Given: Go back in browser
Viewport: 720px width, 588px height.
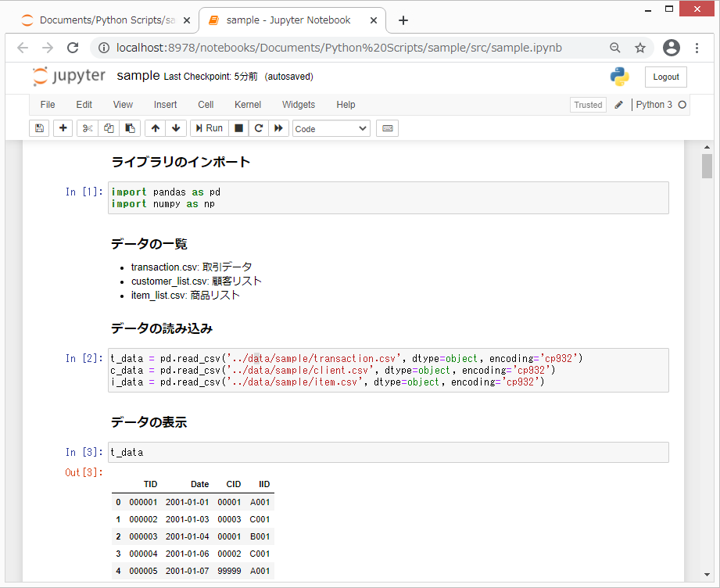Looking at the screenshot, I should click(23, 48).
